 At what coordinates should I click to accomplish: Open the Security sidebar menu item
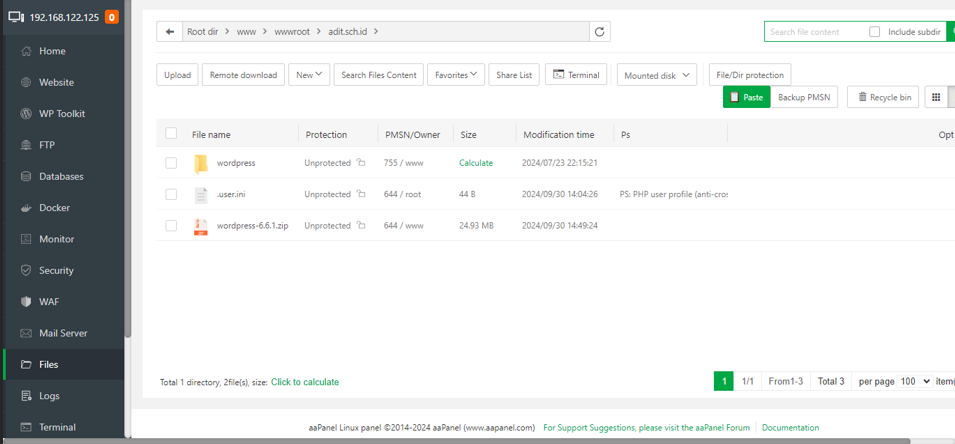pos(63,270)
